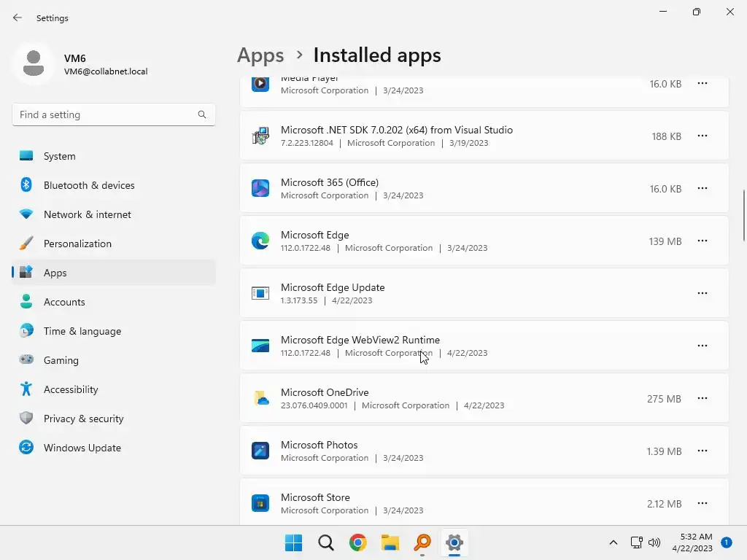Click the Apps breadcrumb link
747x560 pixels.
pos(260,55)
